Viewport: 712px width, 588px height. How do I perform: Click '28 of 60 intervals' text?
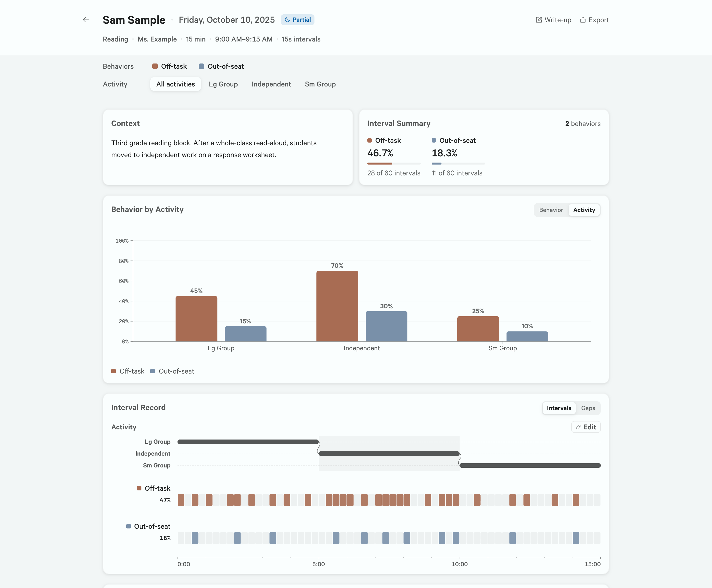pyautogui.click(x=394, y=173)
